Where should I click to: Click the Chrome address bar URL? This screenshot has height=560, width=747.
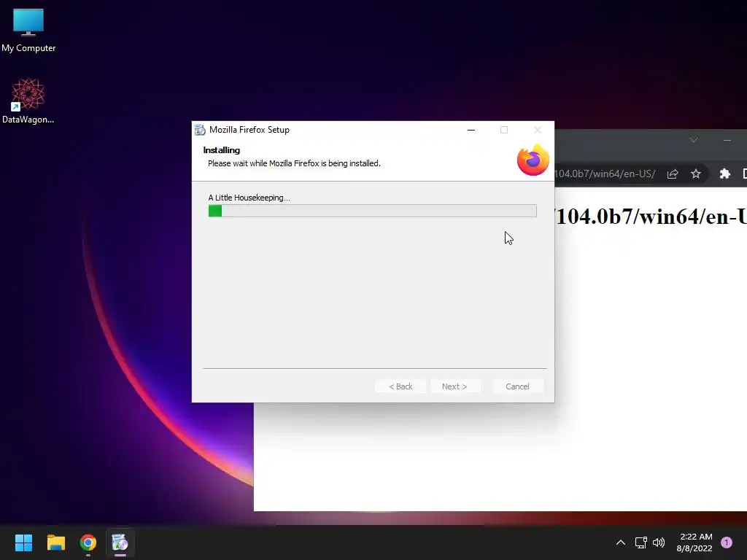(x=605, y=174)
